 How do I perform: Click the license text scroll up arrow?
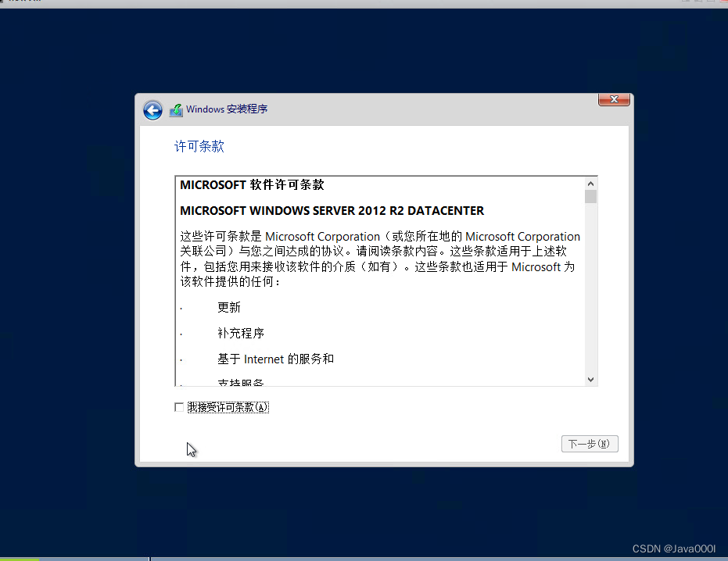click(590, 184)
